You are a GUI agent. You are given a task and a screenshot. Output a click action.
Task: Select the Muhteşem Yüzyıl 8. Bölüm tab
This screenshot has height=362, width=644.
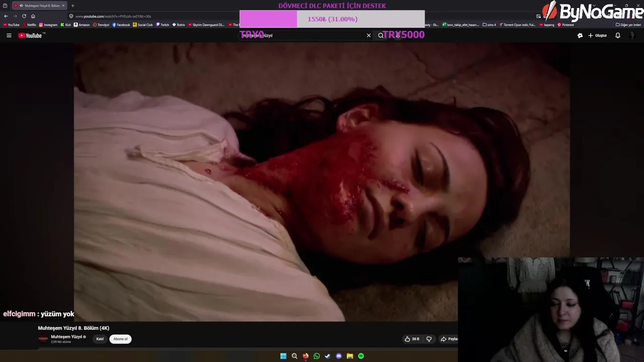click(x=39, y=6)
